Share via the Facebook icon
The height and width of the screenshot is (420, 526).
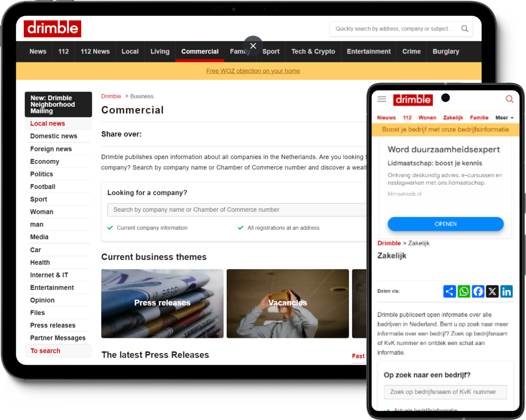478,291
